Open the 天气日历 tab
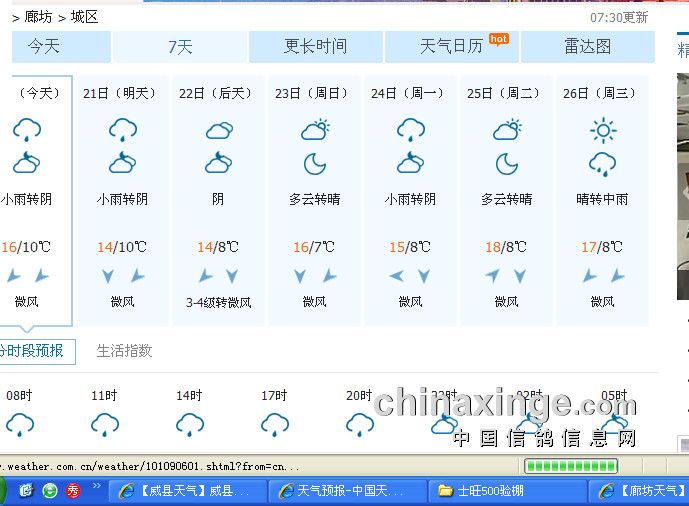This screenshot has height=506, width=689. tap(451, 47)
